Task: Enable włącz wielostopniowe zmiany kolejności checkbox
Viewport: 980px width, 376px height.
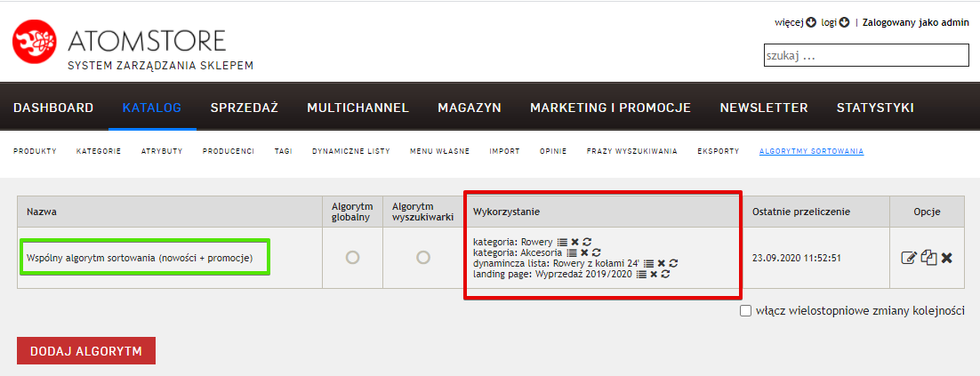Action: point(746,311)
